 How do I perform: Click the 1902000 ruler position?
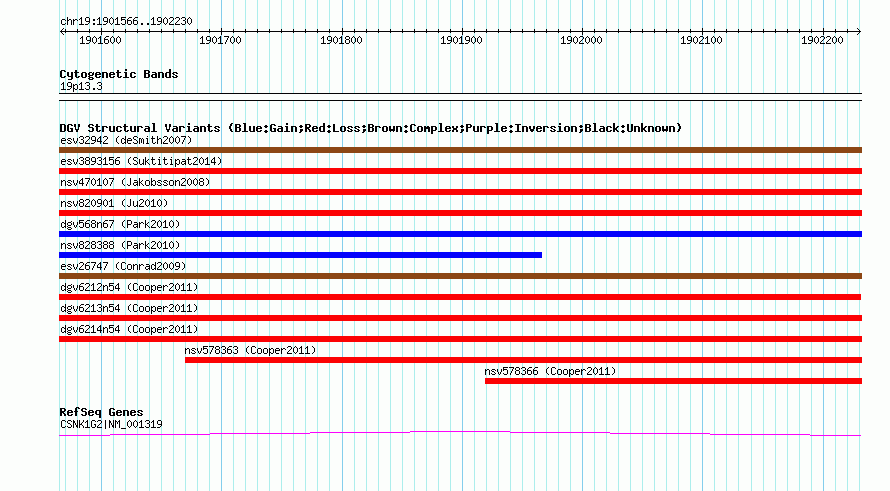click(x=581, y=40)
